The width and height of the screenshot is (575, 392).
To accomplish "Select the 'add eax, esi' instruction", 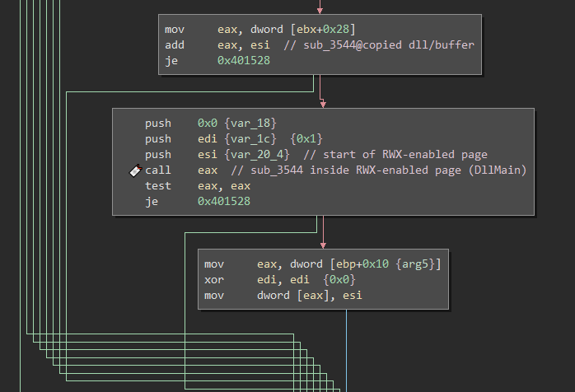I will tap(217, 45).
